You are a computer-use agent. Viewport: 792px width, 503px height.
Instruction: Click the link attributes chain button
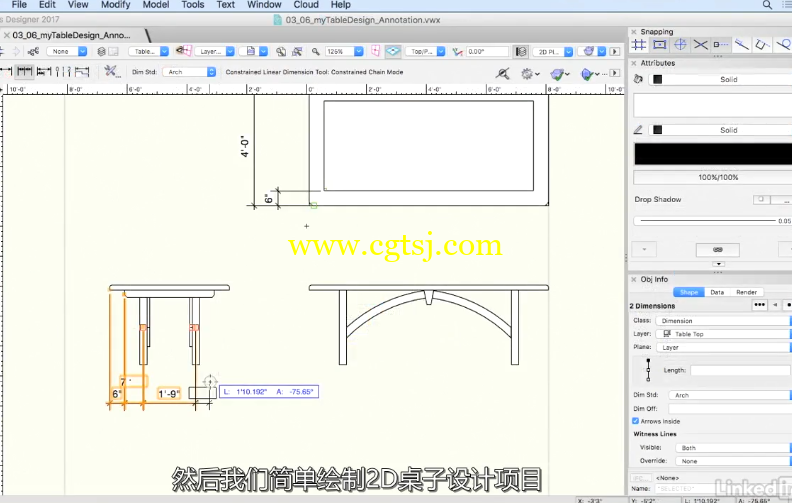[x=717, y=248]
